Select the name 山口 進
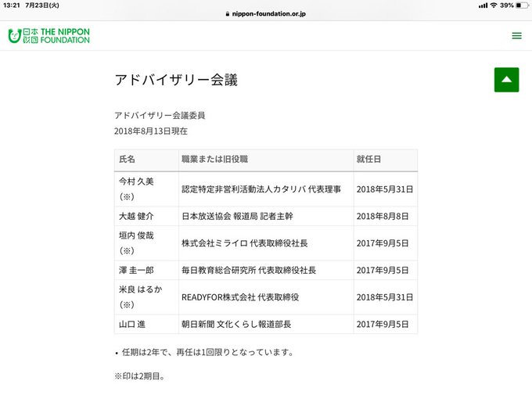Image resolution: width=532 pixels, height=399 pixels. coord(132,324)
